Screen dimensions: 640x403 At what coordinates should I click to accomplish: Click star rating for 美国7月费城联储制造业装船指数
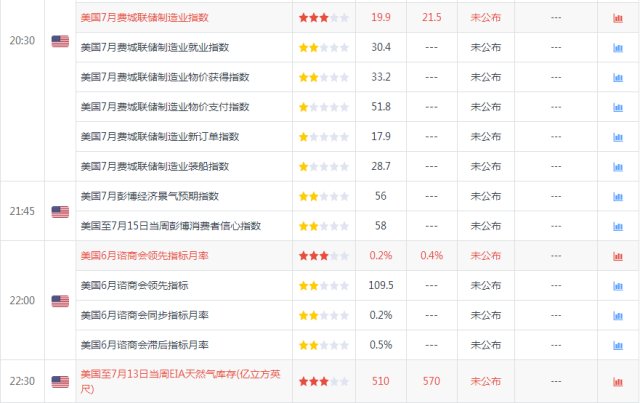[x=324, y=167]
